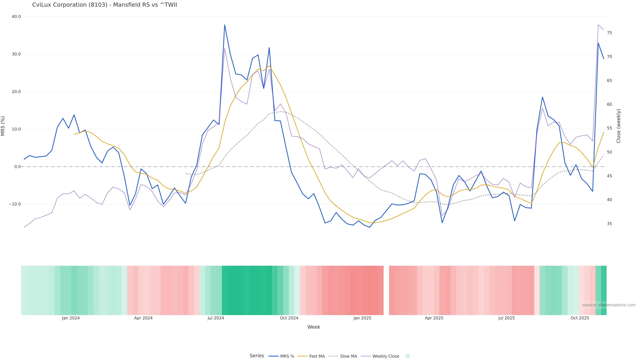Click the dashed Slow MA legend line icon
Image resolution: width=644 pixels, height=362 pixels.
333,356
